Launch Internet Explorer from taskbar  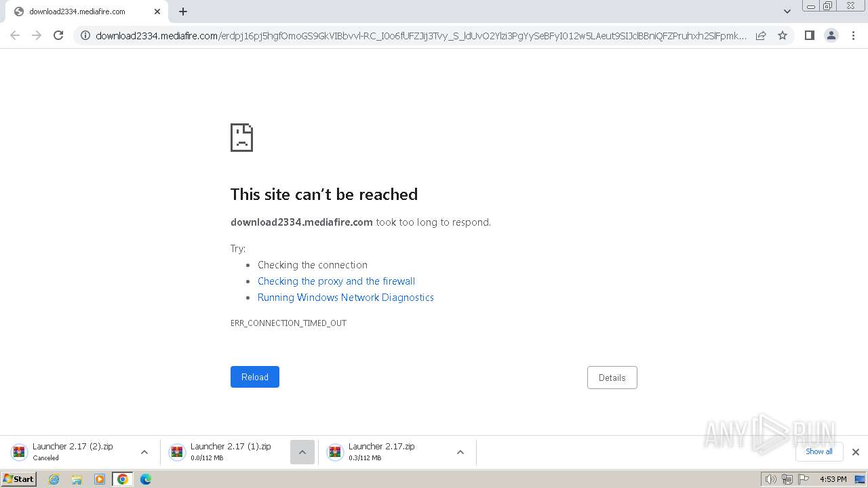(54, 479)
